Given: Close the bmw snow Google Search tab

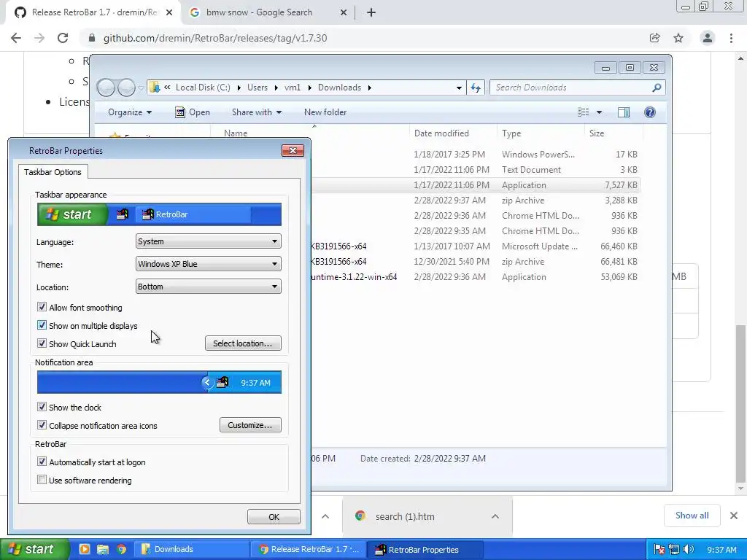Looking at the screenshot, I should 343,12.
